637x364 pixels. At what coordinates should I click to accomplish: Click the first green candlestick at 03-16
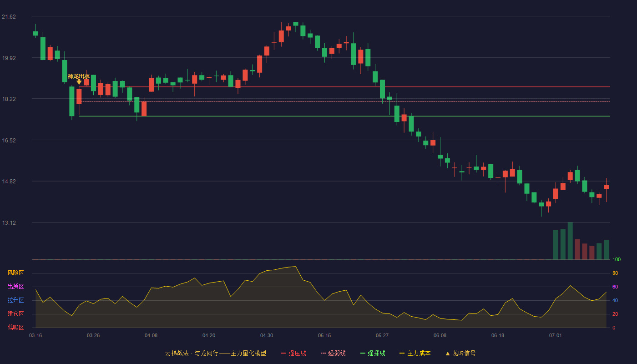coord(35,33)
